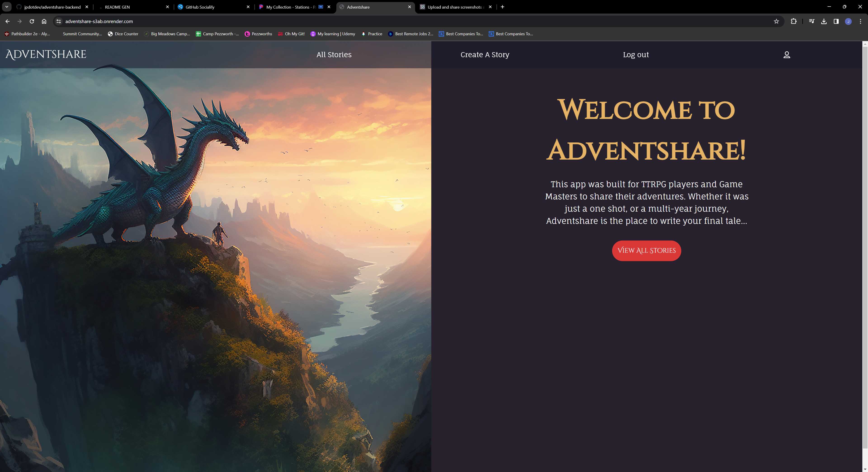868x472 pixels.
Task: Open Pezzworths bookmark
Action: click(x=258, y=34)
